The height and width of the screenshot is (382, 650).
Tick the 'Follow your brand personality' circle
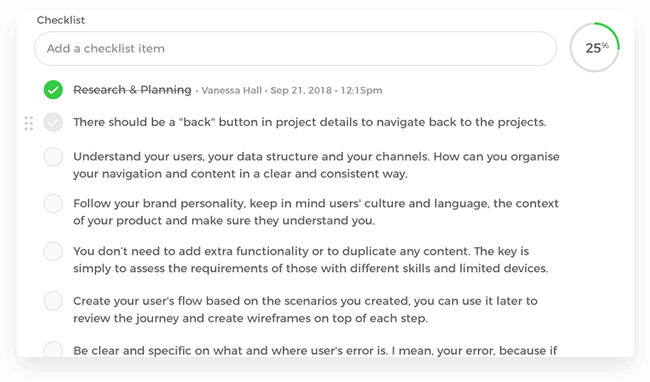[x=53, y=203]
